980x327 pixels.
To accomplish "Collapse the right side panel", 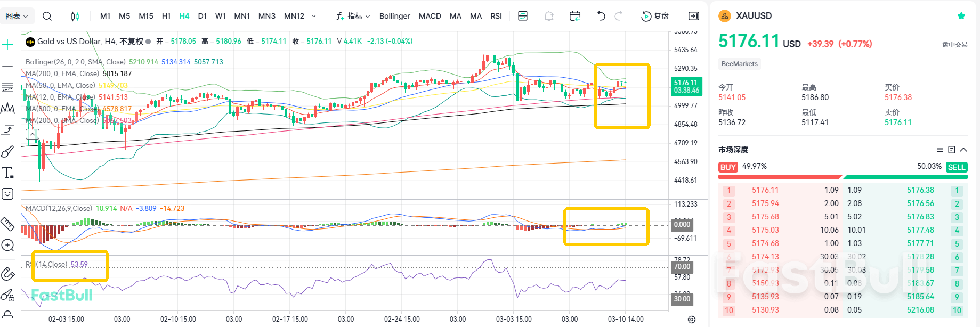I will pos(693,16).
